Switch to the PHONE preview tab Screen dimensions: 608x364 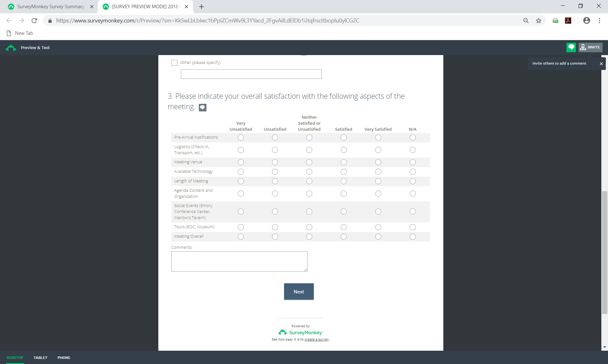click(64, 358)
